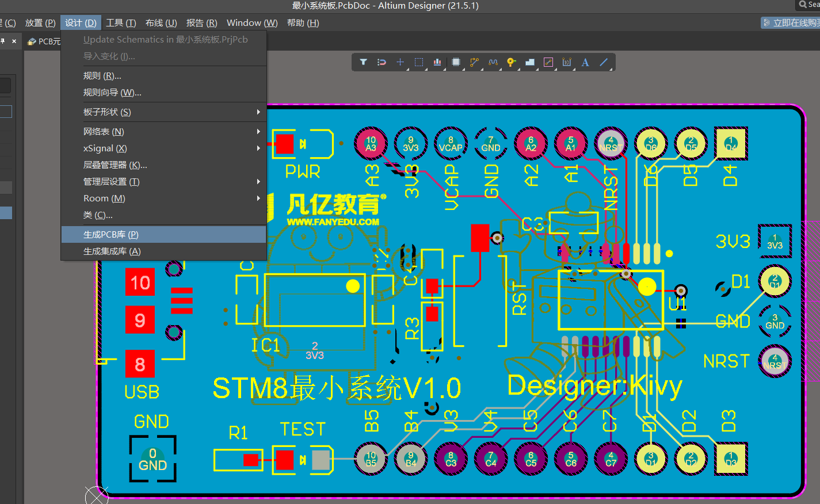Select the STM8最小系统V1.0 silkscreen text
This screenshot has width=820, height=504.
coord(337,388)
